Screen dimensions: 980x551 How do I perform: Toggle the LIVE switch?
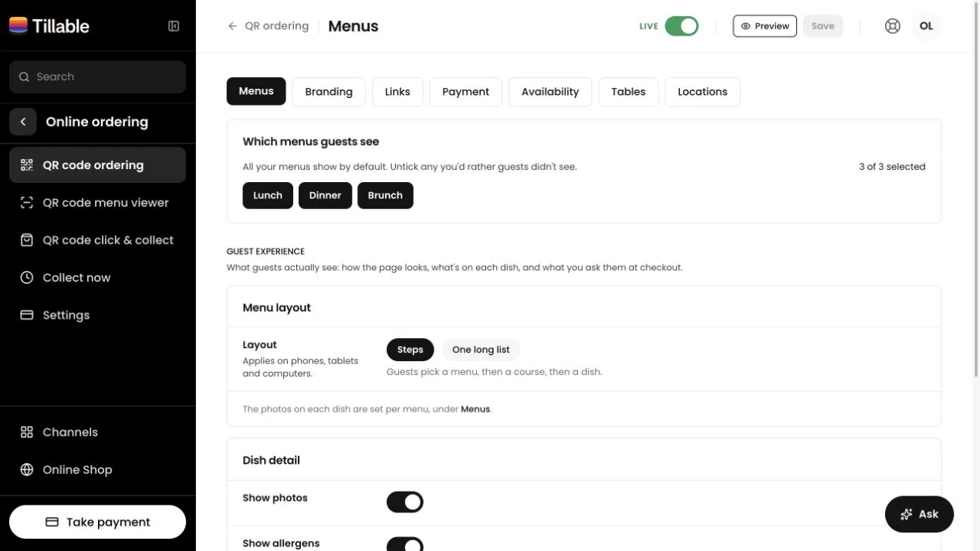click(681, 26)
